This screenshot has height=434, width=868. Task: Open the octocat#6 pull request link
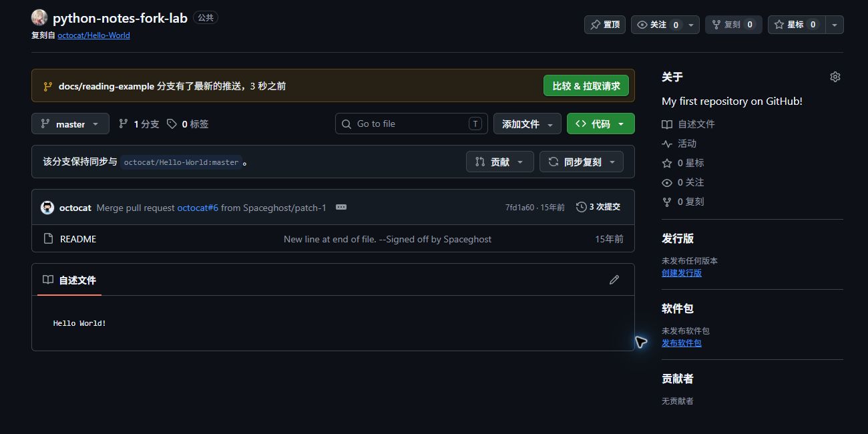[198, 208]
